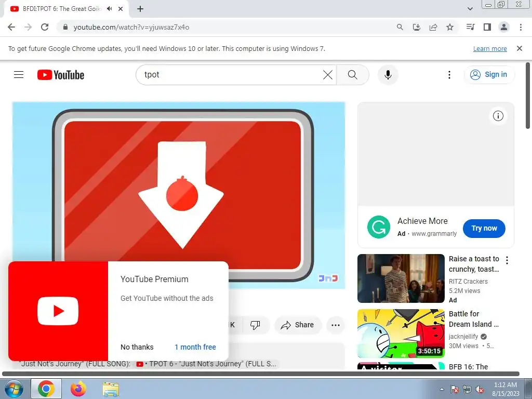Mute the tab via the speaker icon
This screenshot has height=399, width=532.
tap(109, 9)
